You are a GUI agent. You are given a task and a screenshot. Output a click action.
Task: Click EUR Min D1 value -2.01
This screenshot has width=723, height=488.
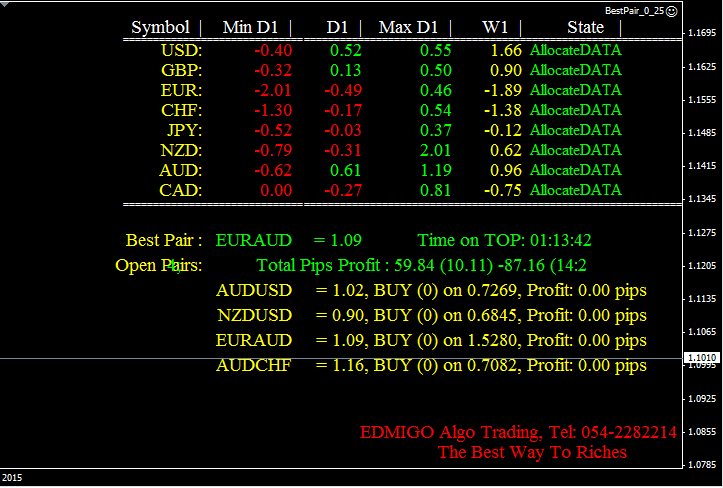click(273, 90)
